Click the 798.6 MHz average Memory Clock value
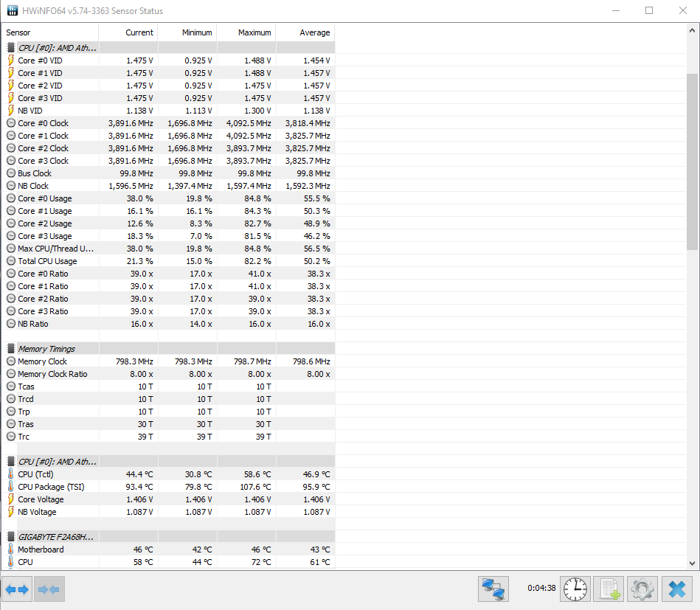This screenshot has height=610, width=700. pyautogui.click(x=311, y=361)
